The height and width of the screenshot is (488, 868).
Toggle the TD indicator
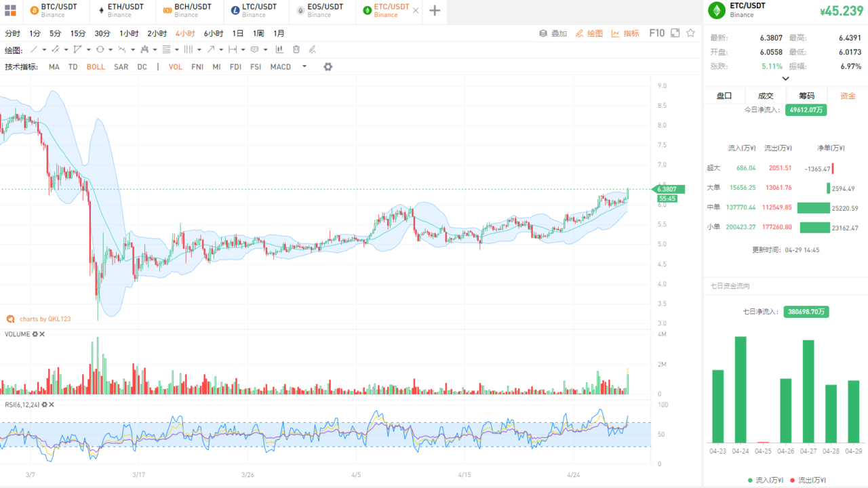click(73, 67)
